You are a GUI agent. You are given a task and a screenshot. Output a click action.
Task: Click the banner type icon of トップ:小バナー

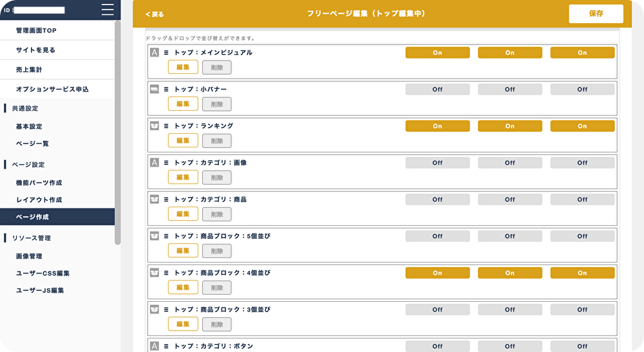tap(155, 89)
